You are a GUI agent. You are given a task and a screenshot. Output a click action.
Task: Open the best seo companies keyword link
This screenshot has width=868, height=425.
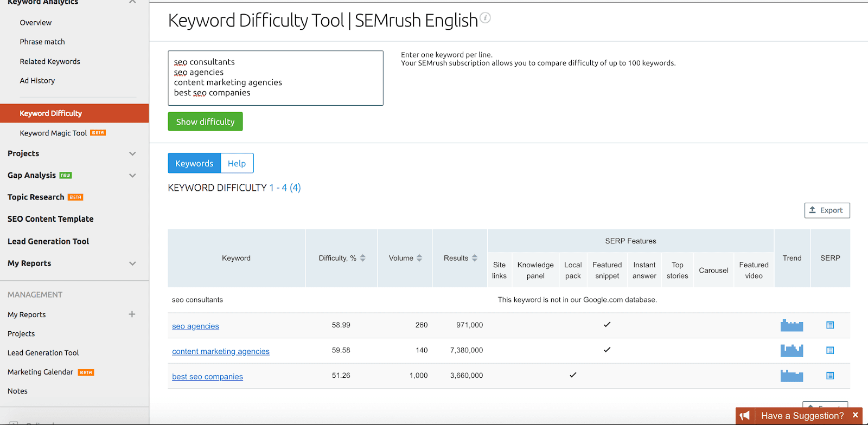[x=207, y=377]
